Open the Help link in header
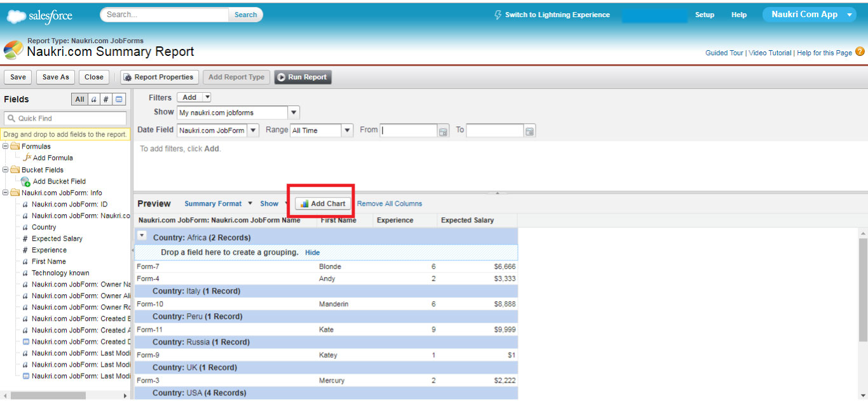The width and height of the screenshot is (868, 401). (x=739, y=15)
